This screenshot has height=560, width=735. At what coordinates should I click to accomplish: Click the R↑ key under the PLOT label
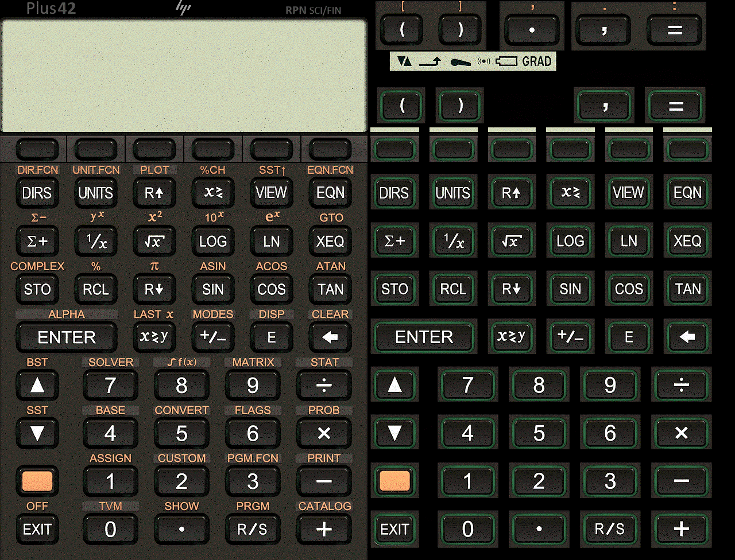point(154,193)
